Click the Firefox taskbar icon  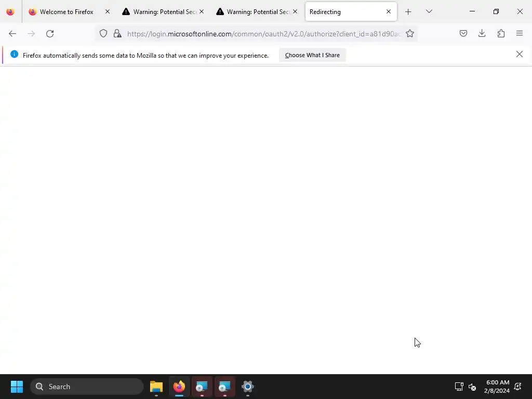tap(179, 387)
